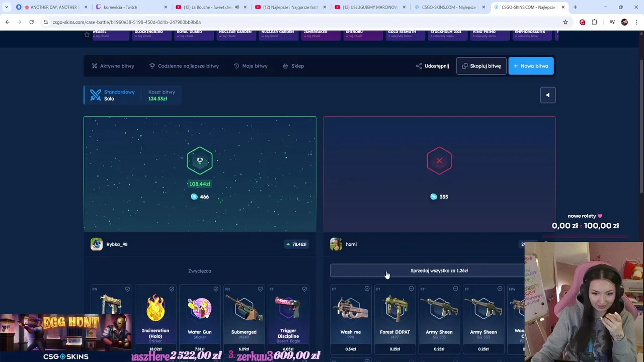
Task: Click shield icon on Submerged card
Action: (x=260, y=289)
